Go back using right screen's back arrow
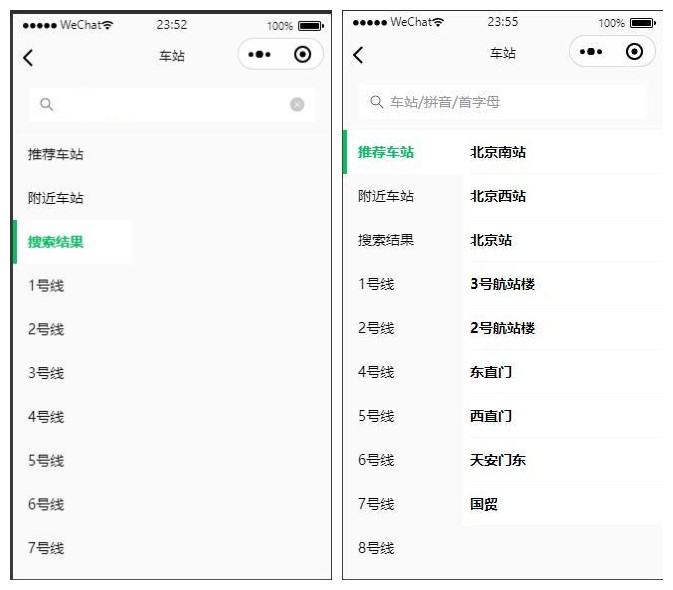 coord(358,55)
